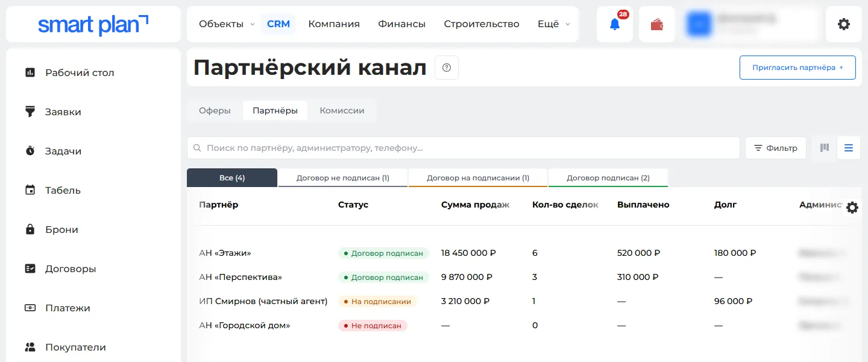Screen dimensions: 868x362
Task: Open partner АН «Городской дом»
Action: (245, 325)
